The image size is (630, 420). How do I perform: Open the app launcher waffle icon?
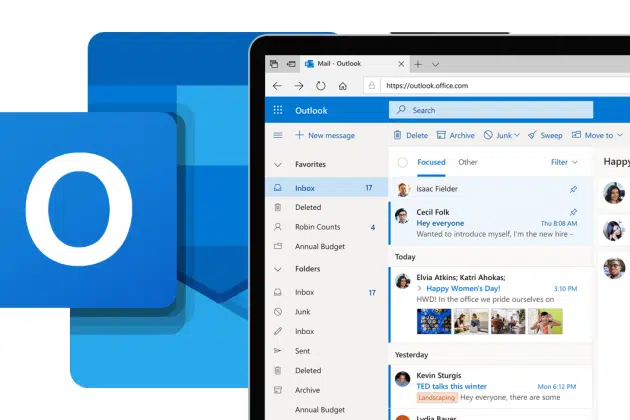point(277,110)
